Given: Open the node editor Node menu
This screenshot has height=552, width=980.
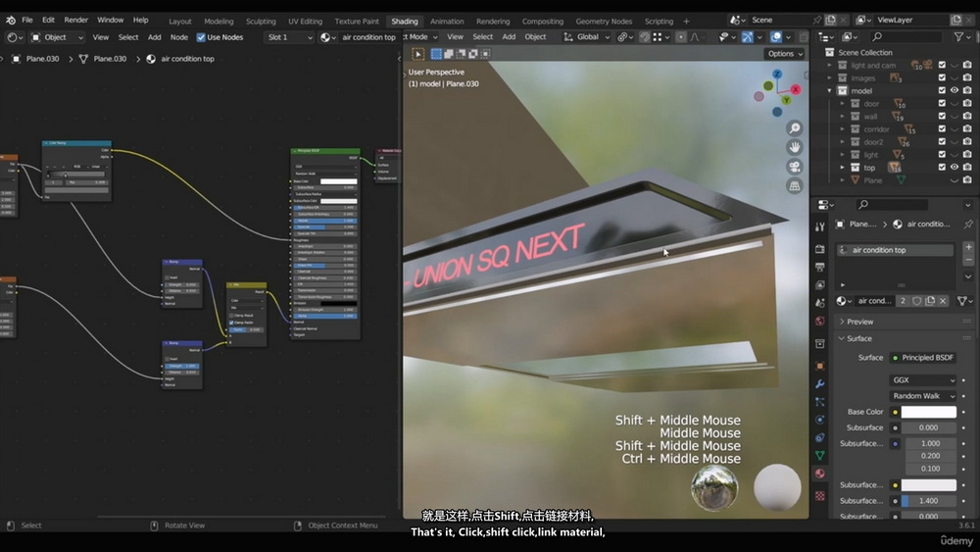Looking at the screenshot, I should [178, 37].
